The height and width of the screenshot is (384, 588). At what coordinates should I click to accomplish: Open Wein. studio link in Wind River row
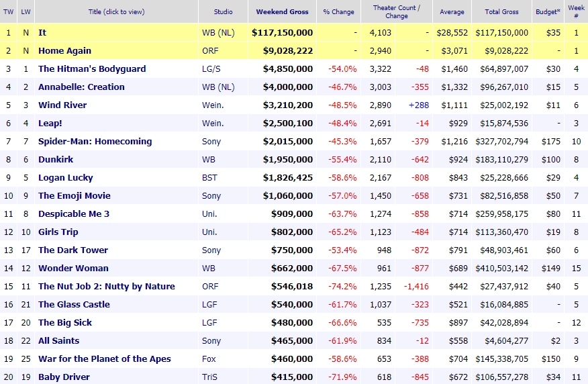[213, 105]
